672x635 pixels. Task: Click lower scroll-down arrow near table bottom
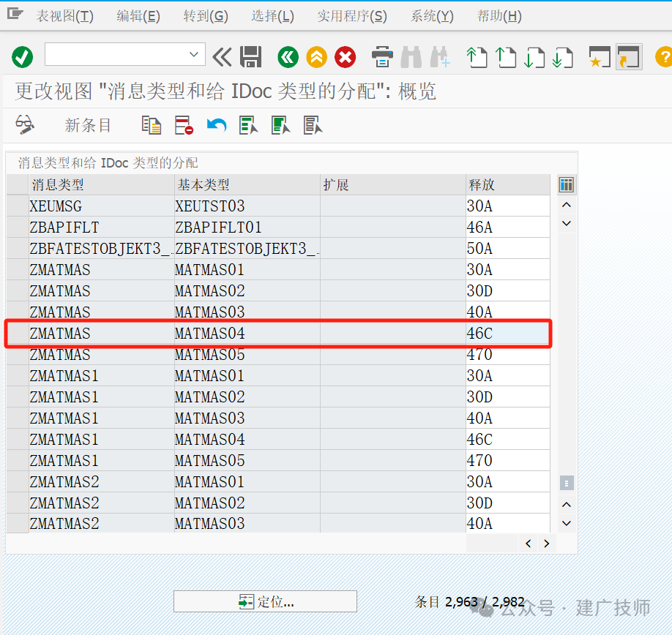click(566, 523)
